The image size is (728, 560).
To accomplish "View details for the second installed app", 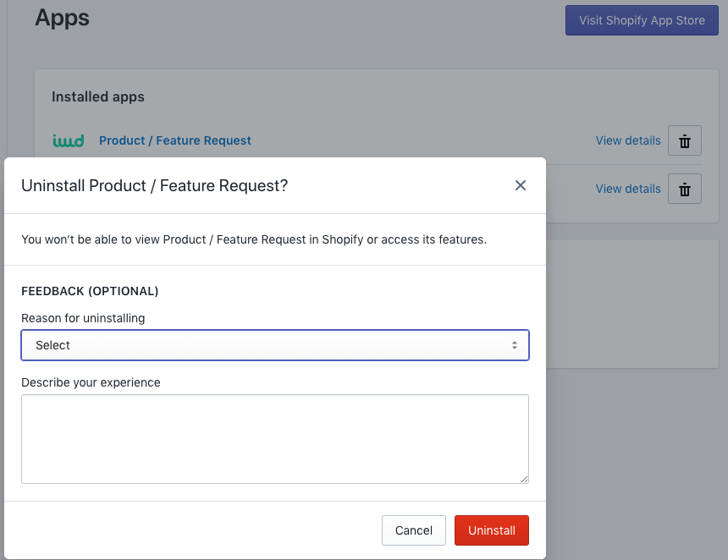I will point(628,189).
